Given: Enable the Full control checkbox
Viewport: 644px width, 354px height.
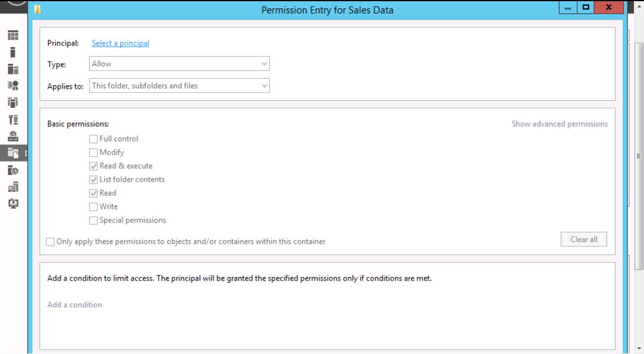Looking at the screenshot, I should tap(93, 139).
